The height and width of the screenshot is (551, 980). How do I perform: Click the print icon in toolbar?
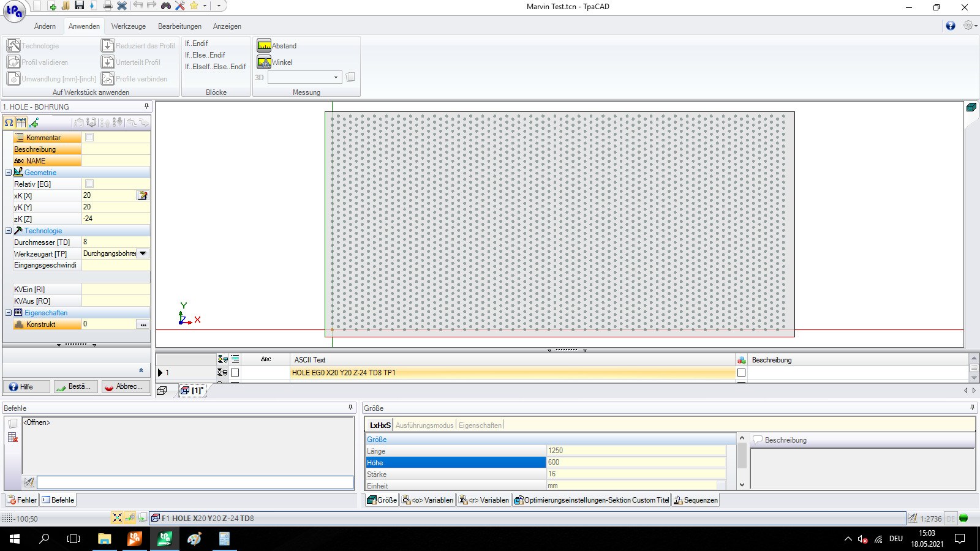pyautogui.click(x=108, y=6)
